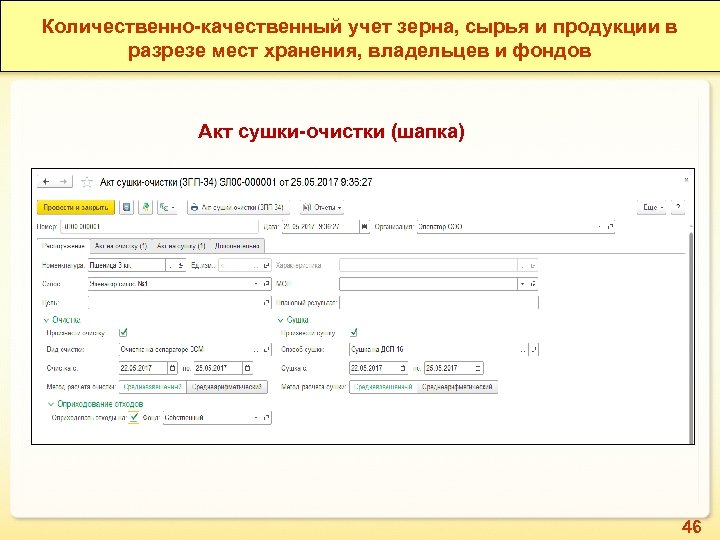Click the Очистка с date 22.05.2017
The width and height of the screenshot is (720, 540).
pyautogui.click(x=142, y=368)
